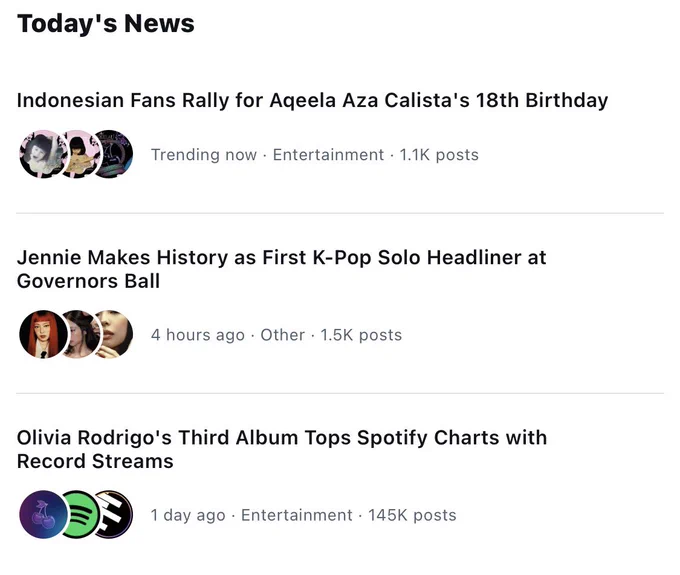Click the Spotify logo avatar
This screenshot has height=575, width=680.
[81, 515]
